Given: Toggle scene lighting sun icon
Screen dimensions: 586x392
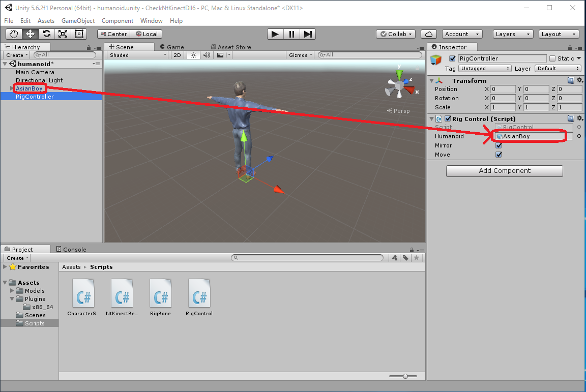Looking at the screenshot, I should point(193,55).
